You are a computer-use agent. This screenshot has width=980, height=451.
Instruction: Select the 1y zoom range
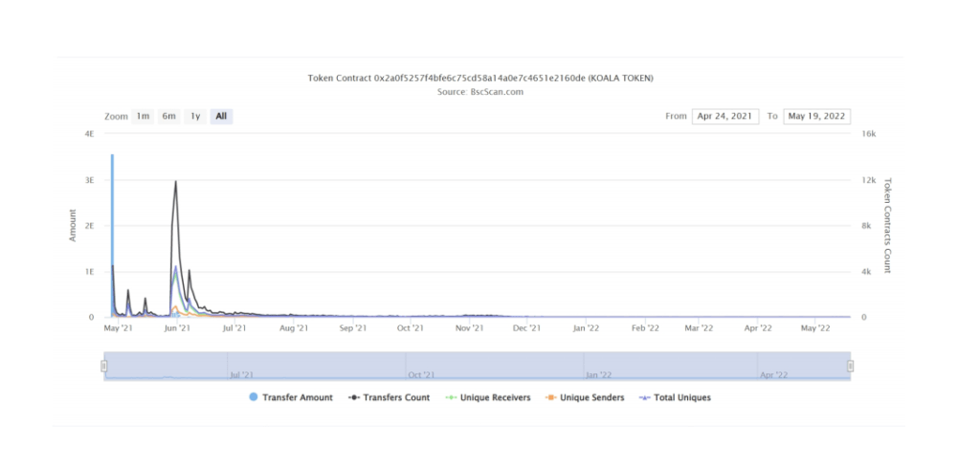[195, 117]
